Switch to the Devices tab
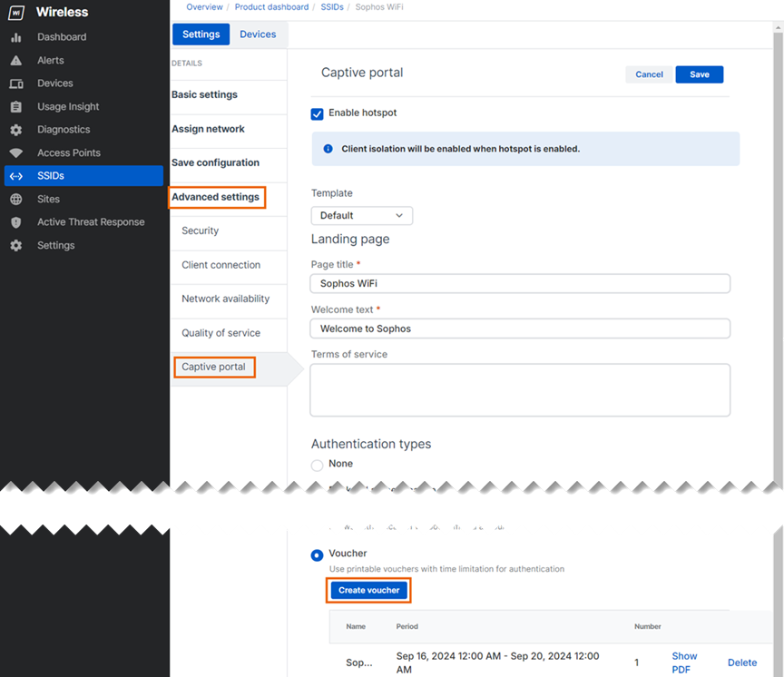 [x=258, y=34]
